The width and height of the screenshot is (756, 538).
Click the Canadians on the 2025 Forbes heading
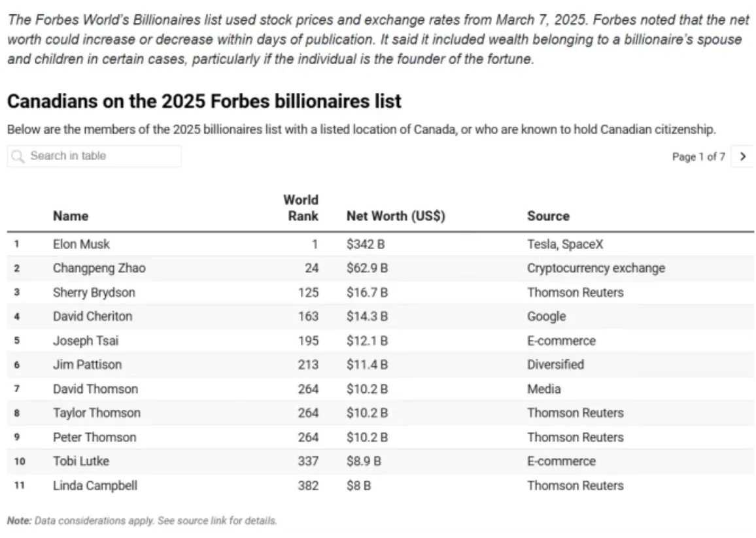204,102
